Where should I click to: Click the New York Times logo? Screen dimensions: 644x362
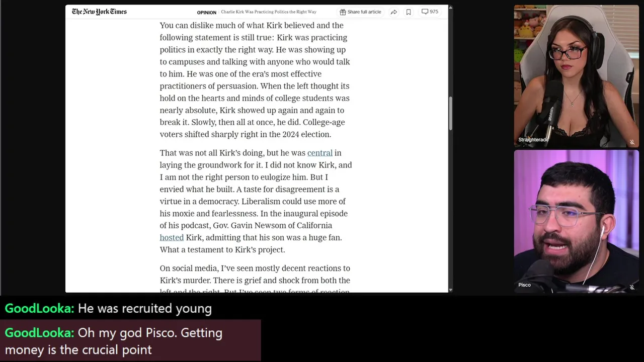[x=99, y=12]
